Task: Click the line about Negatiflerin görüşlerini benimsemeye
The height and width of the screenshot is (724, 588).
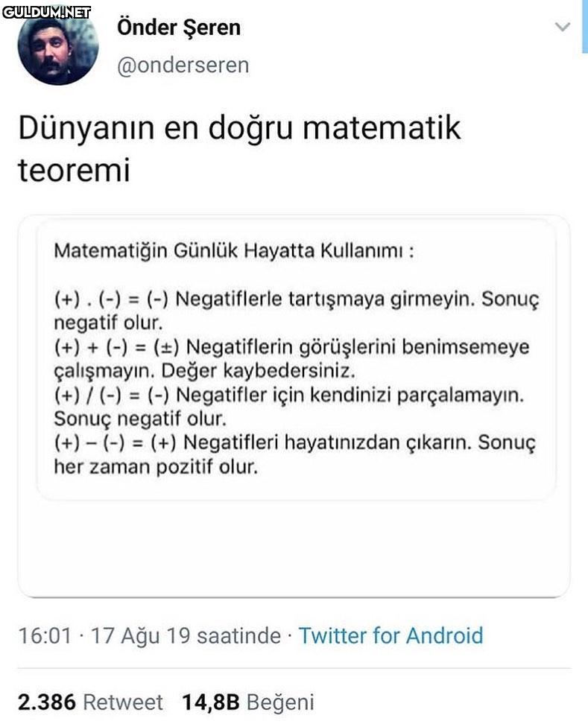Action: pos(291,347)
